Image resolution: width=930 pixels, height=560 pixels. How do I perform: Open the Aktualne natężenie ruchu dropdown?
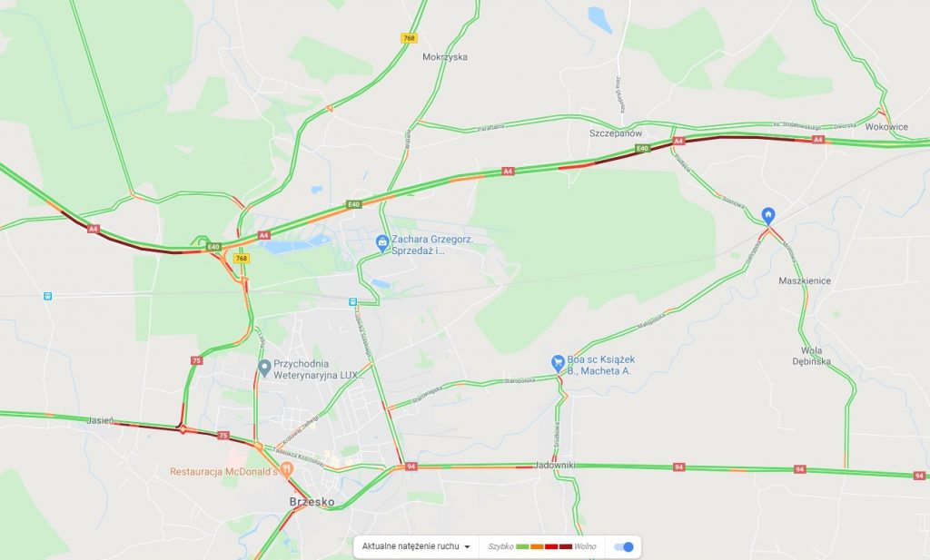pyautogui.click(x=416, y=546)
